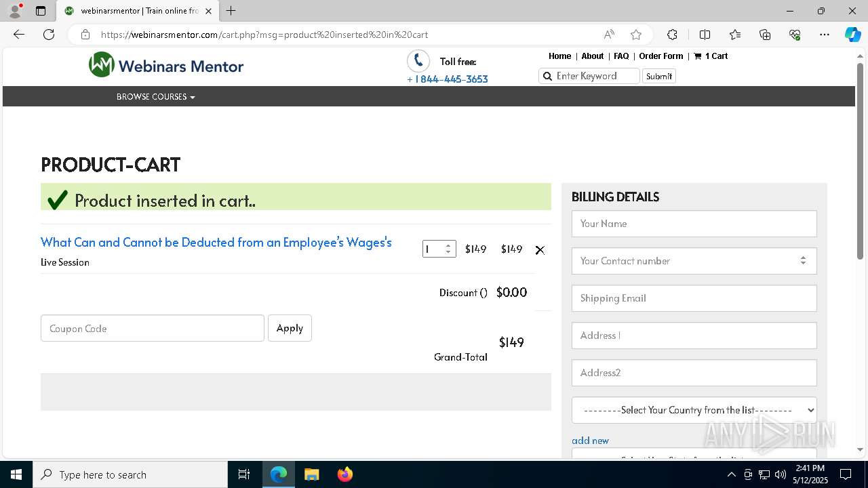
Task: View site information lock icon
Action: click(x=85, y=35)
